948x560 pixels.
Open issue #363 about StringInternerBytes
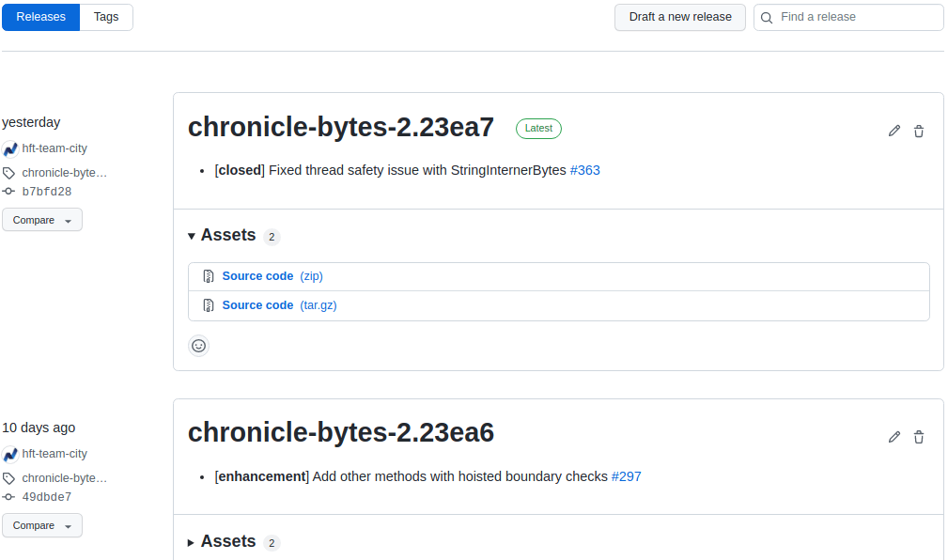coord(584,170)
